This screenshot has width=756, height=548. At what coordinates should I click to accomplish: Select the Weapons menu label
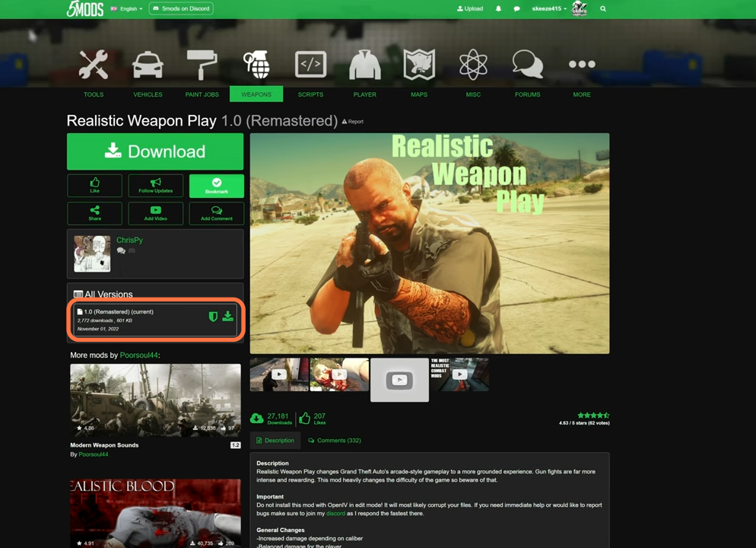click(256, 94)
